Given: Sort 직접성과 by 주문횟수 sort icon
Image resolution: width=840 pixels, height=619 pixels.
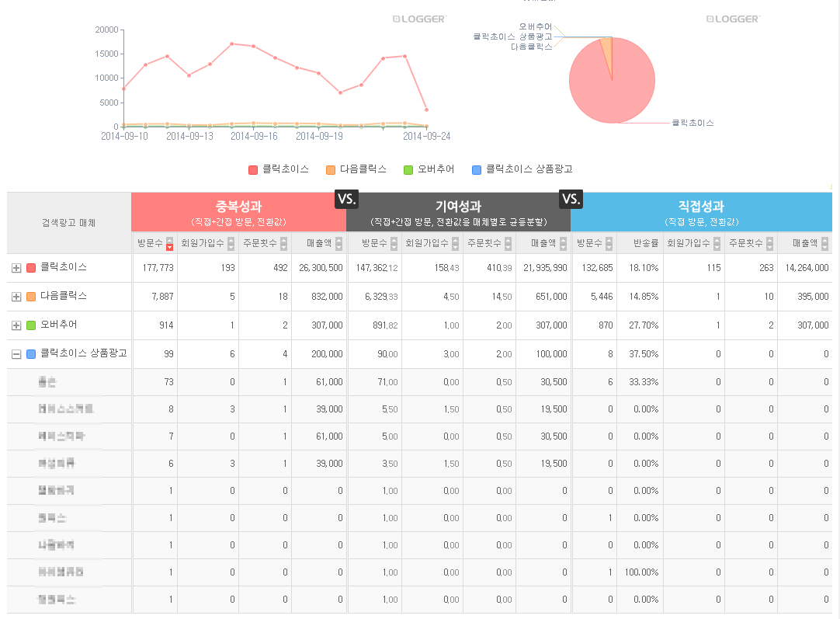Looking at the screenshot, I should tap(770, 244).
